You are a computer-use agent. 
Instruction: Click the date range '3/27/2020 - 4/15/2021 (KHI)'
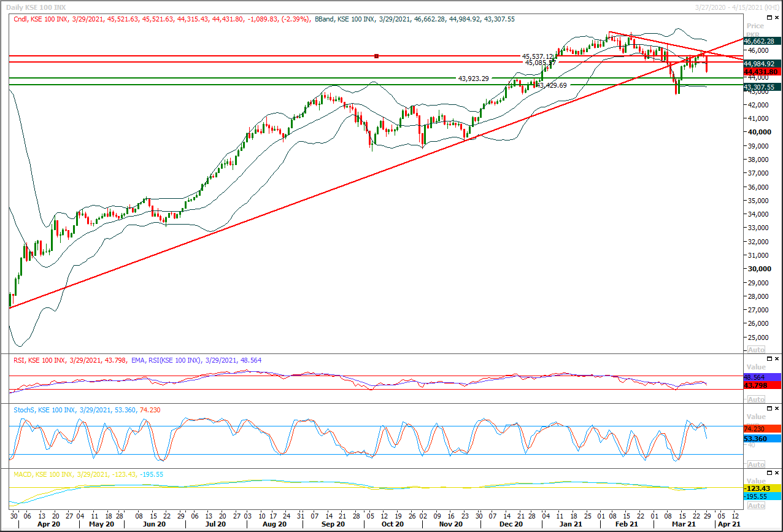[x=736, y=6]
